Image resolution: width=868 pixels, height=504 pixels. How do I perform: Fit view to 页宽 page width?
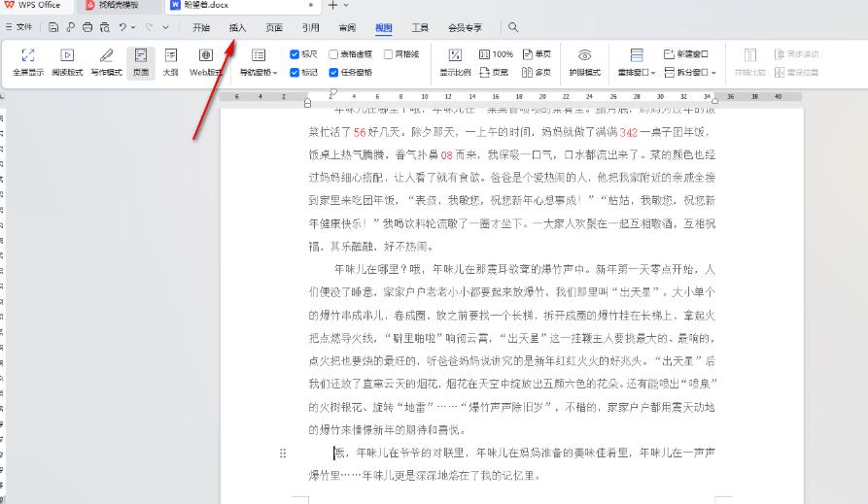494,72
